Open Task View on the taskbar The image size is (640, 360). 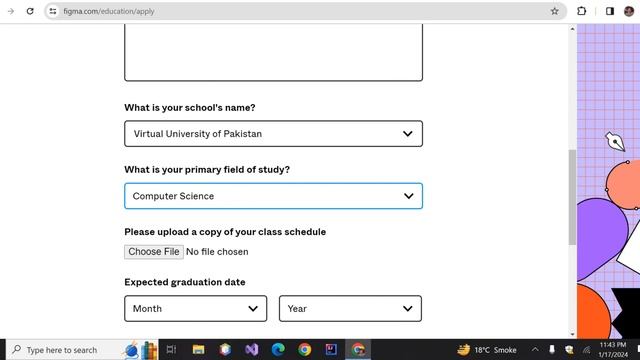pyautogui.click(x=171, y=349)
